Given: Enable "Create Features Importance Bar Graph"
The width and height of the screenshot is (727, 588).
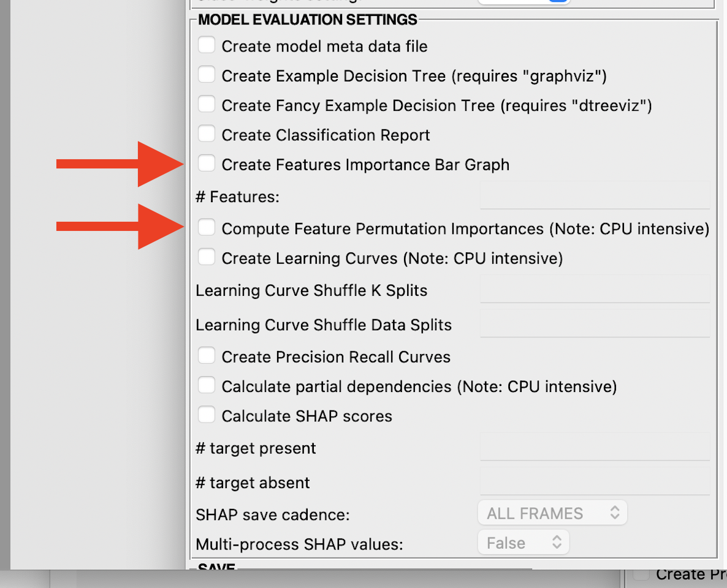Looking at the screenshot, I should [x=207, y=163].
